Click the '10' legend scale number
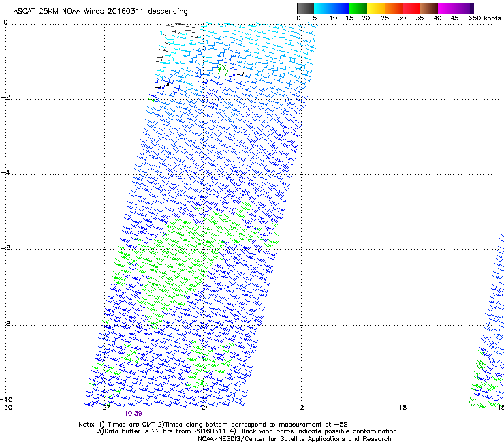 [x=333, y=18]
